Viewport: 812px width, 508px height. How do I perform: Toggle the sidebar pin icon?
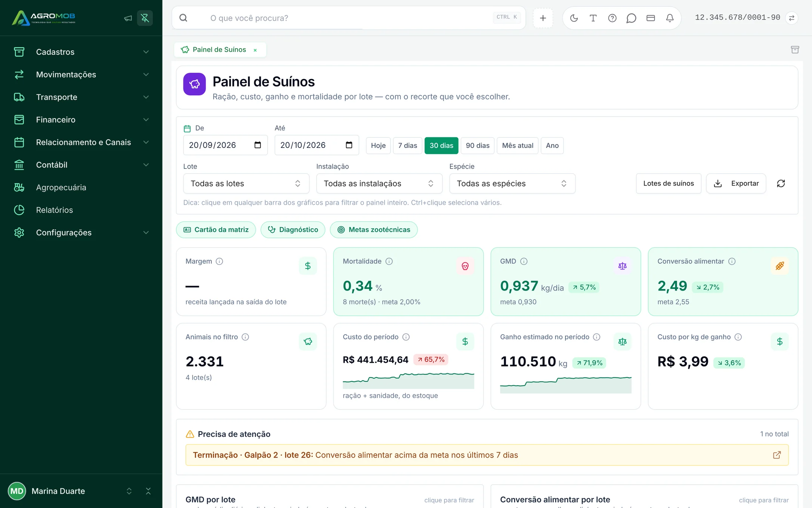click(x=145, y=18)
